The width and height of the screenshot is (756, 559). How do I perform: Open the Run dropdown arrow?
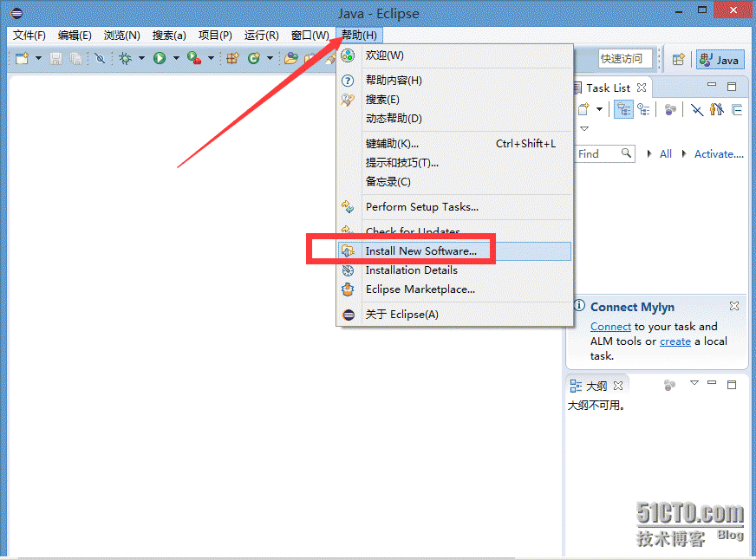pos(176,58)
